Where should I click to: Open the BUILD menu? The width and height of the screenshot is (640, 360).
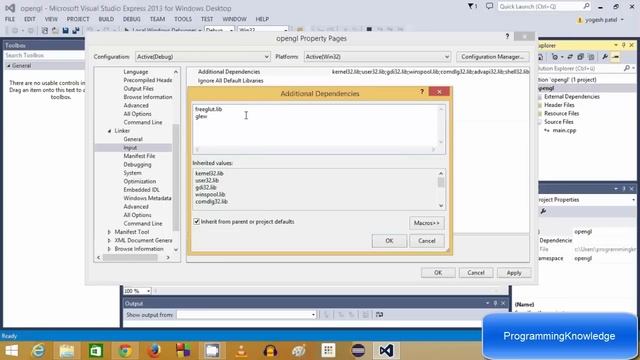[x=106, y=19]
